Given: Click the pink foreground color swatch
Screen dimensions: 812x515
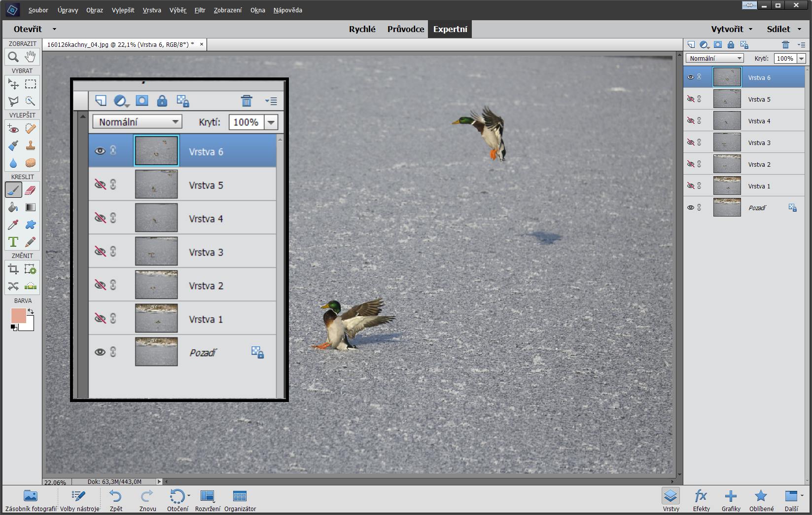Looking at the screenshot, I should (x=19, y=316).
